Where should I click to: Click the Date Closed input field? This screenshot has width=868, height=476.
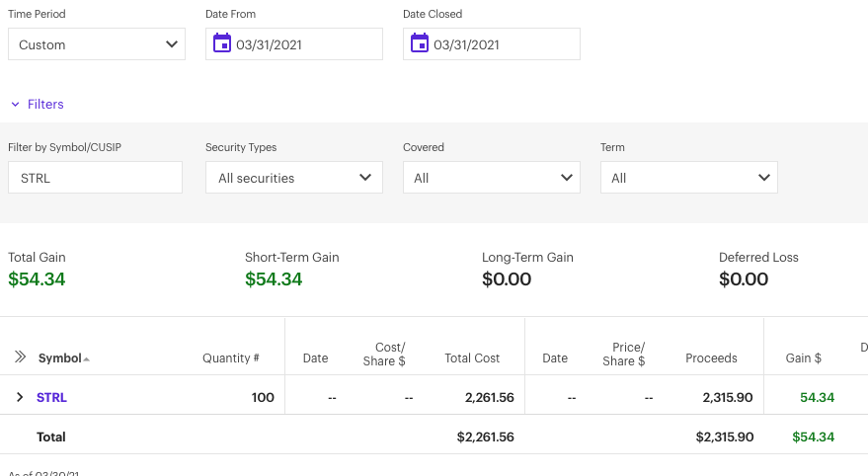[x=504, y=44]
